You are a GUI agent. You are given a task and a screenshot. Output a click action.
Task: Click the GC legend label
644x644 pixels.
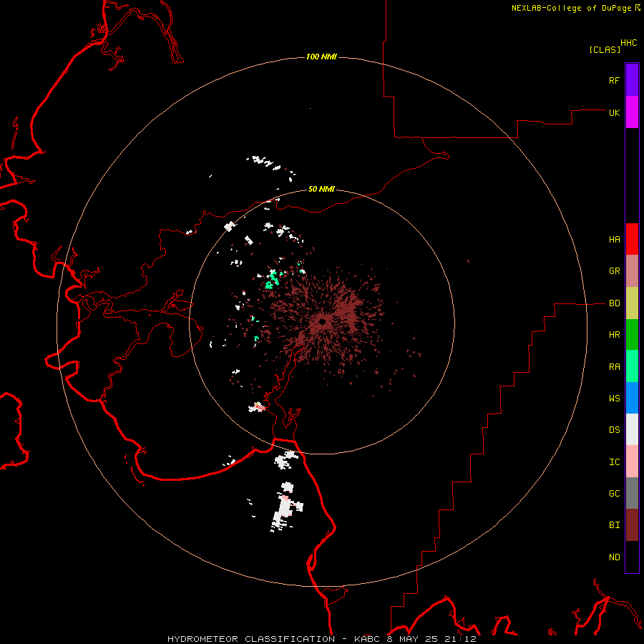click(614, 494)
